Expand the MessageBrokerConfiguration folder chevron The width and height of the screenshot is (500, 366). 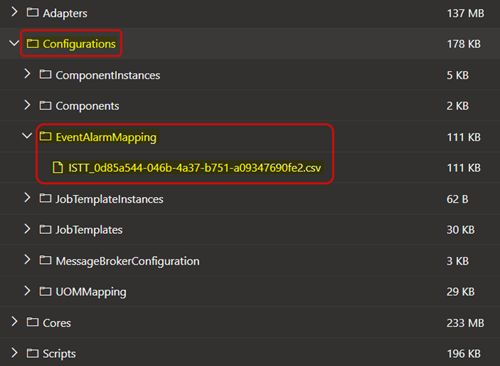click(27, 260)
